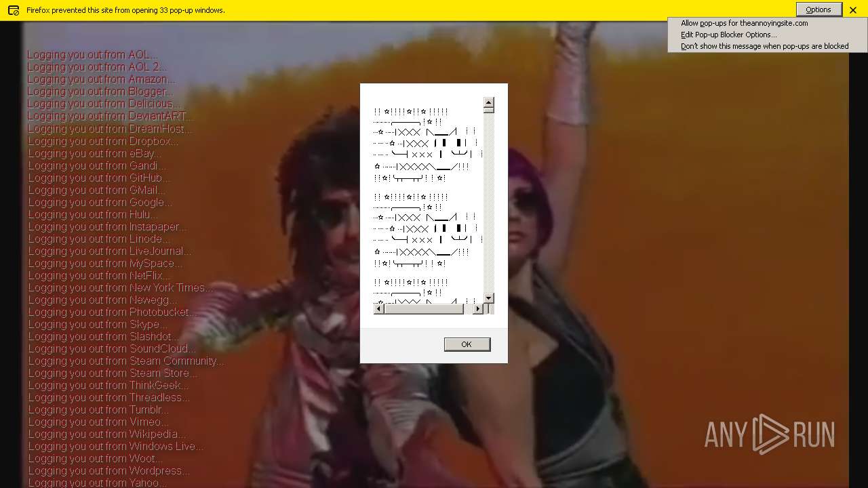Image resolution: width=868 pixels, height=488 pixels.
Task: Click 'Logging you out from SoundCloud...' text
Action: 112,348
